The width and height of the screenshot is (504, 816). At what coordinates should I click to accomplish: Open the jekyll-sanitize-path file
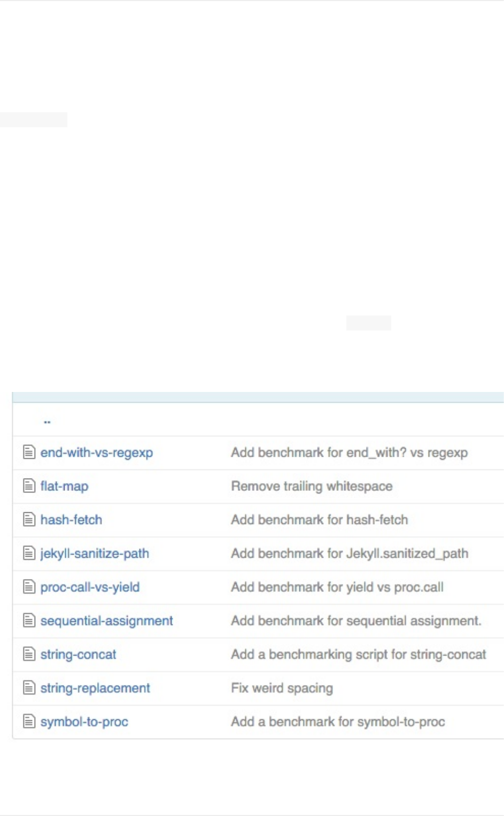pyautogui.click(x=95, y=553)
